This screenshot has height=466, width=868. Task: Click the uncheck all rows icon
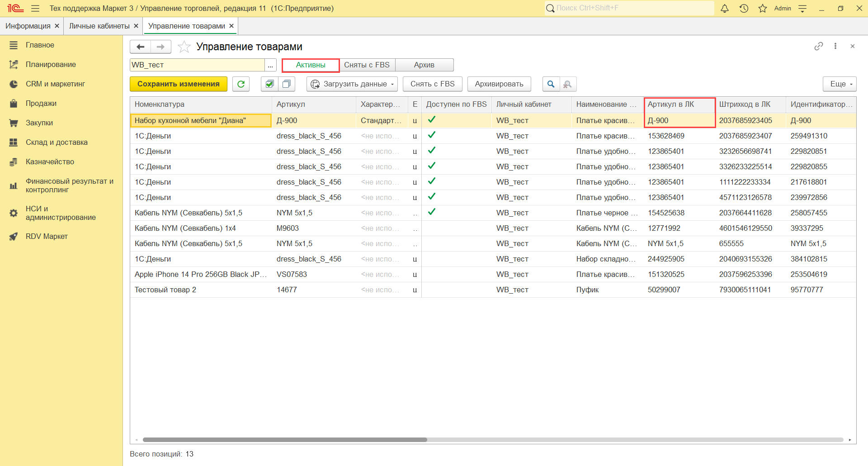286,84
